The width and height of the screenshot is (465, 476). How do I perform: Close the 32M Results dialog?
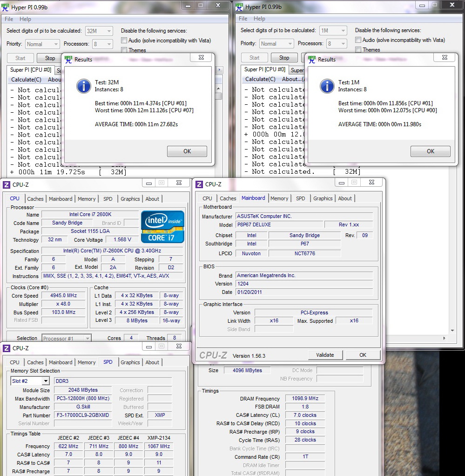click(201, 57)
